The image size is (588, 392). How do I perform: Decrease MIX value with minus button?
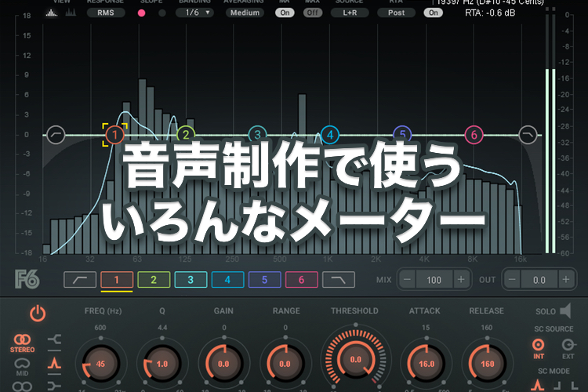point(407,279)
